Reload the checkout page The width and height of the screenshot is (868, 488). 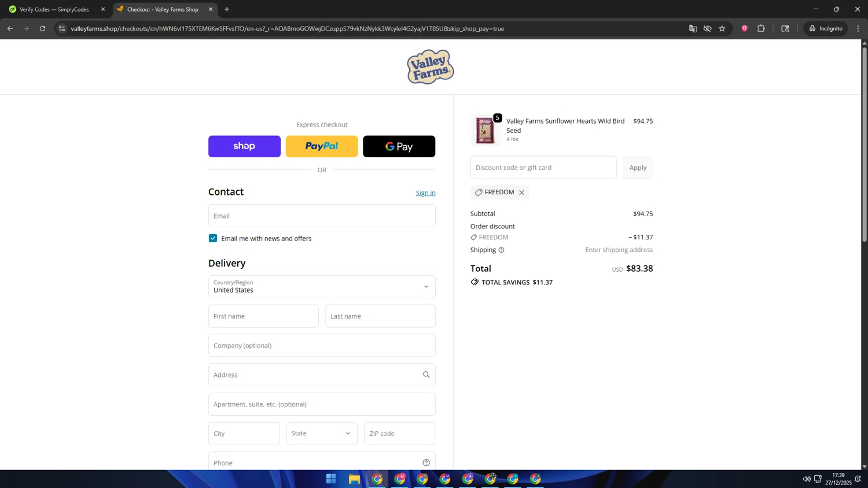(x=42, y=28)
